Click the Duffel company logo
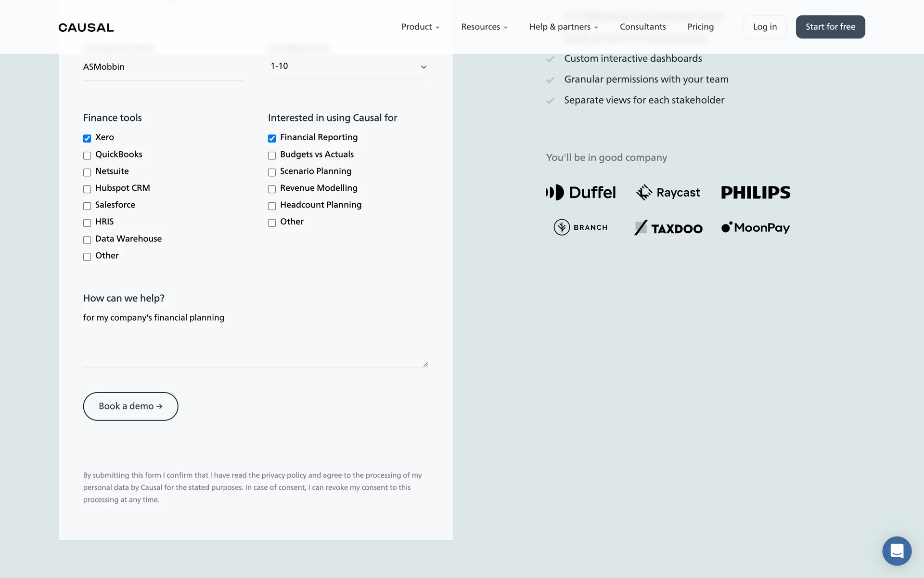The height and width of the screenshot is (578, 924). click(580, 192)
